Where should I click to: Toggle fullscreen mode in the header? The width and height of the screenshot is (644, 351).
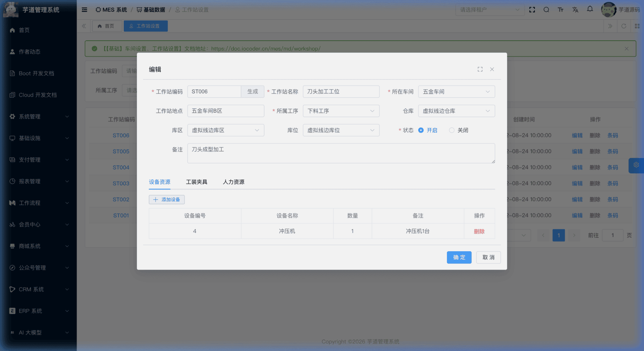(x=532, y=10)
